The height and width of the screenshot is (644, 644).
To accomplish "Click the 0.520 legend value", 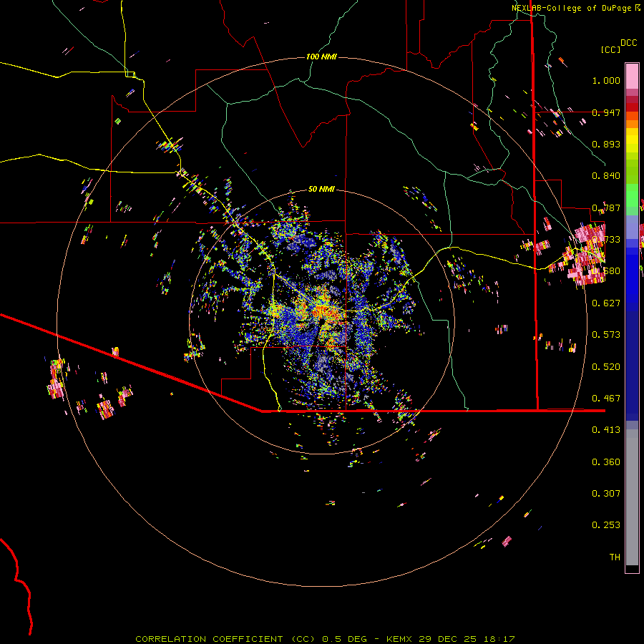I will (606, 367).
